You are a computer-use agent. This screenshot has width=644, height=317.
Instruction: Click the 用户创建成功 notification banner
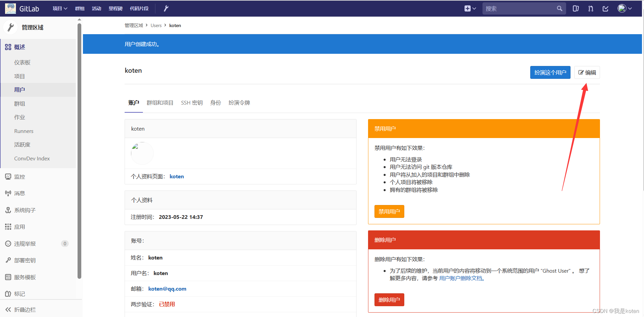point(362,44)
